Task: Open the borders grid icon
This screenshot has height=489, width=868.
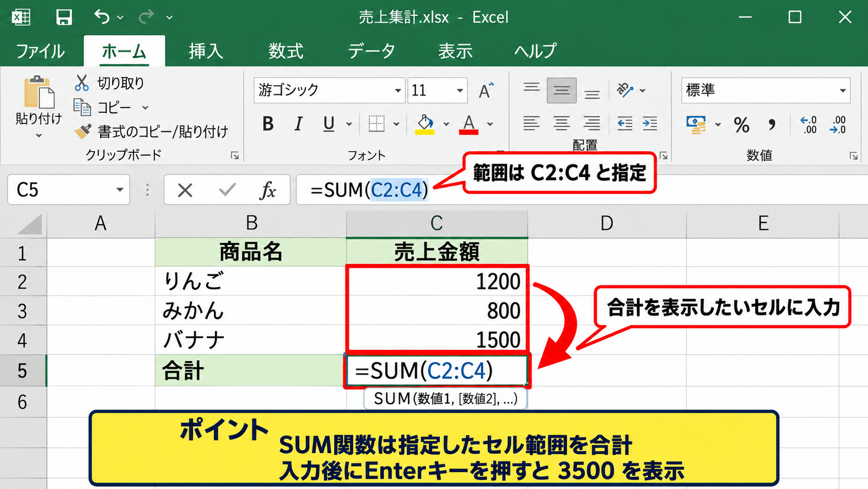Action: coord(376,124)
